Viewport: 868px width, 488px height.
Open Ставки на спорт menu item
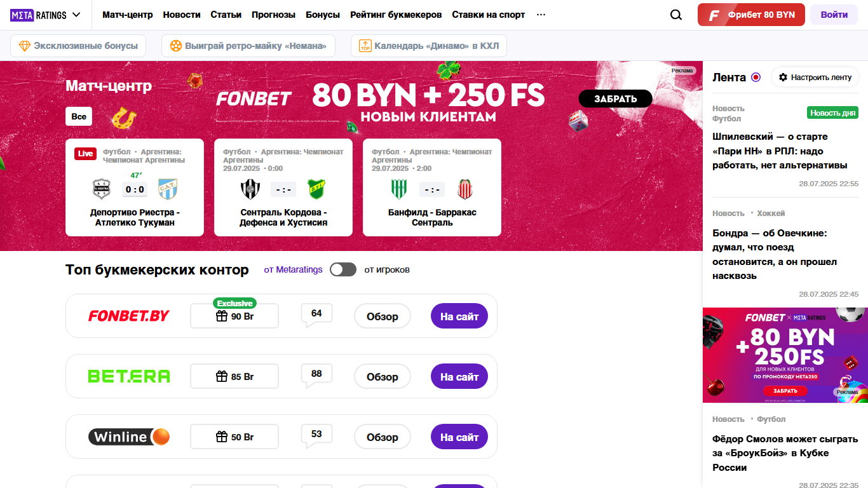pos(489,15)
